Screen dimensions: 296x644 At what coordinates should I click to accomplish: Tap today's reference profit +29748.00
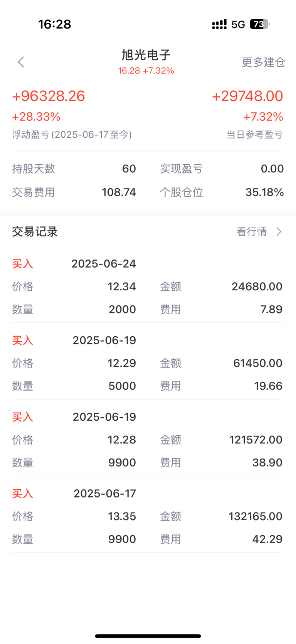247,96
